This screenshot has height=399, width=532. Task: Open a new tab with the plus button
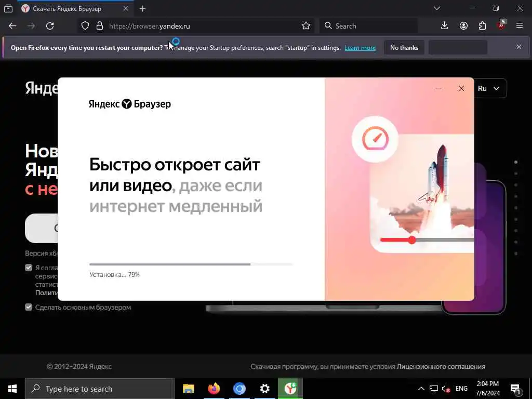[x=142, y=9]
